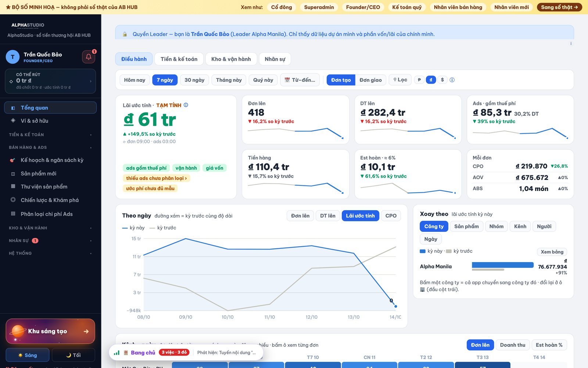Expand the NHÂN SỰ sidebar section
Image resolution: width=588 pixels, height=368 pixels.
[50, 241]
